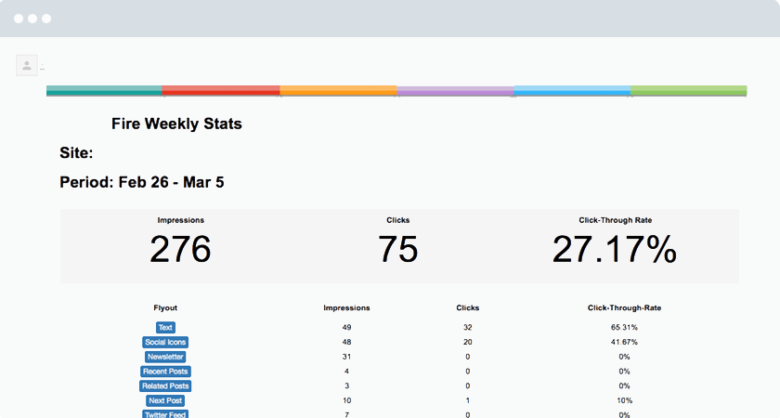Click the sender avatar placeholder icon
The width and height of the screenshot is (780, 418).
(26, 66)
